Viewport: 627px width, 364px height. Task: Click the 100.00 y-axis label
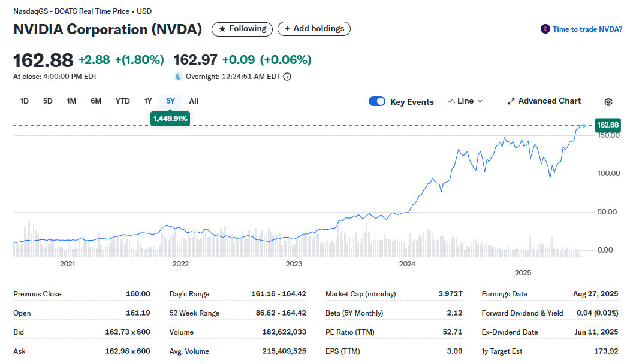pos(608,174)
